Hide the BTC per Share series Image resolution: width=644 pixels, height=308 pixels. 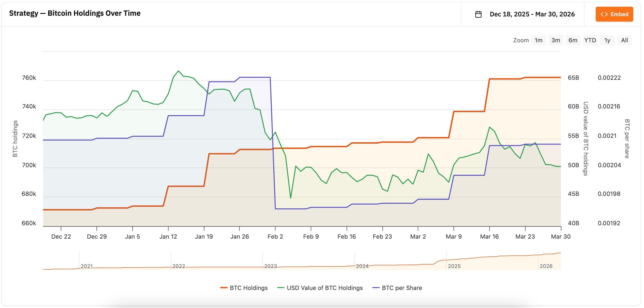tap(402, 288)
